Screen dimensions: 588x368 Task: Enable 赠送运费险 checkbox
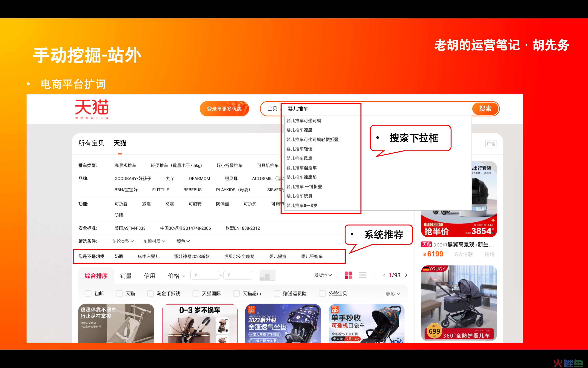(277, 294)
